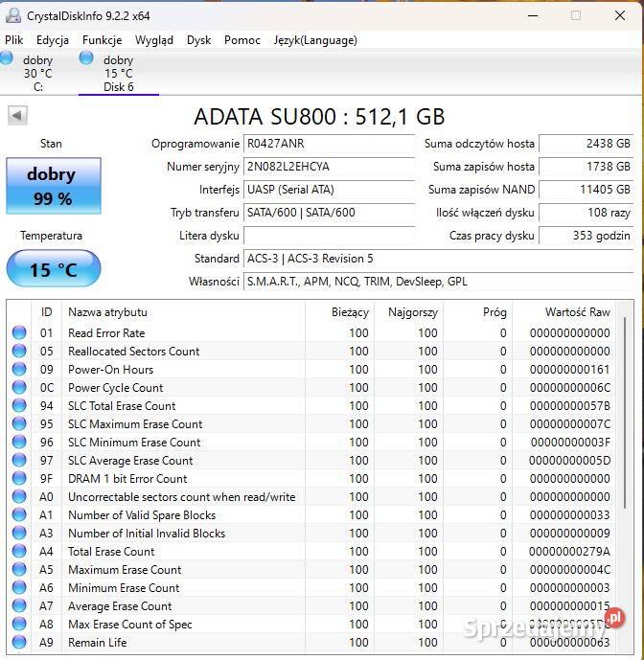Click status orb of Reallocated Sectors Count row
This screenshot has height=660, width=644.
point(19,351)
